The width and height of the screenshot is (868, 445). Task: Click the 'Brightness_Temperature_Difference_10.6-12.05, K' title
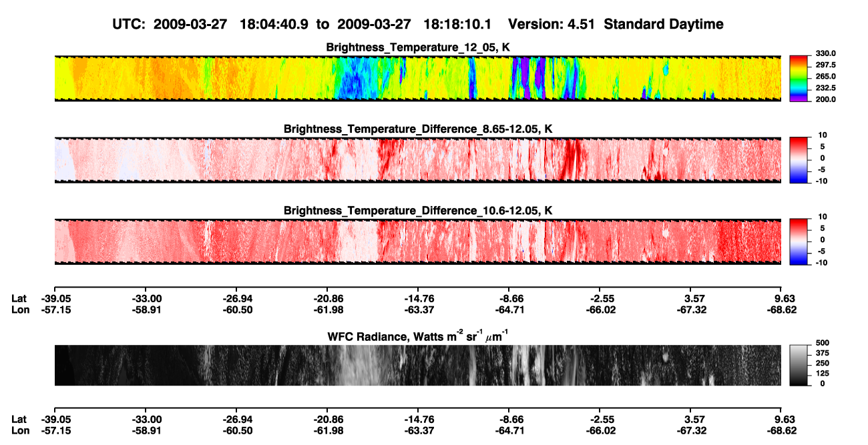tap(417, 211)
